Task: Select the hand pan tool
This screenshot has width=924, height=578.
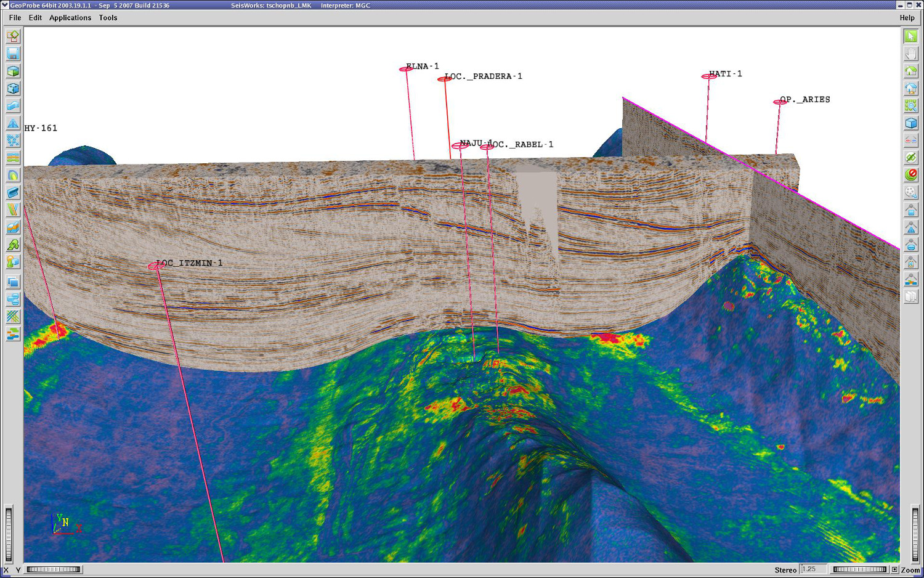Action: (x=910, y=54)
